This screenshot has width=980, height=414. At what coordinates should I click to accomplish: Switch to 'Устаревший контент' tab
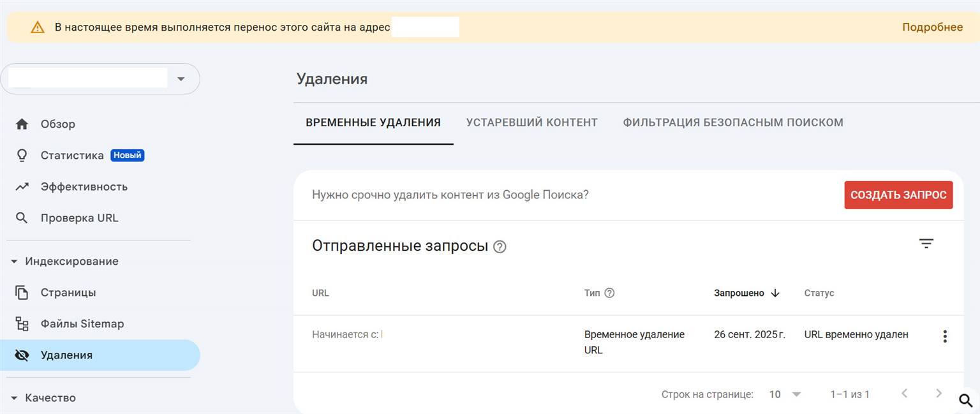point(531,122)
